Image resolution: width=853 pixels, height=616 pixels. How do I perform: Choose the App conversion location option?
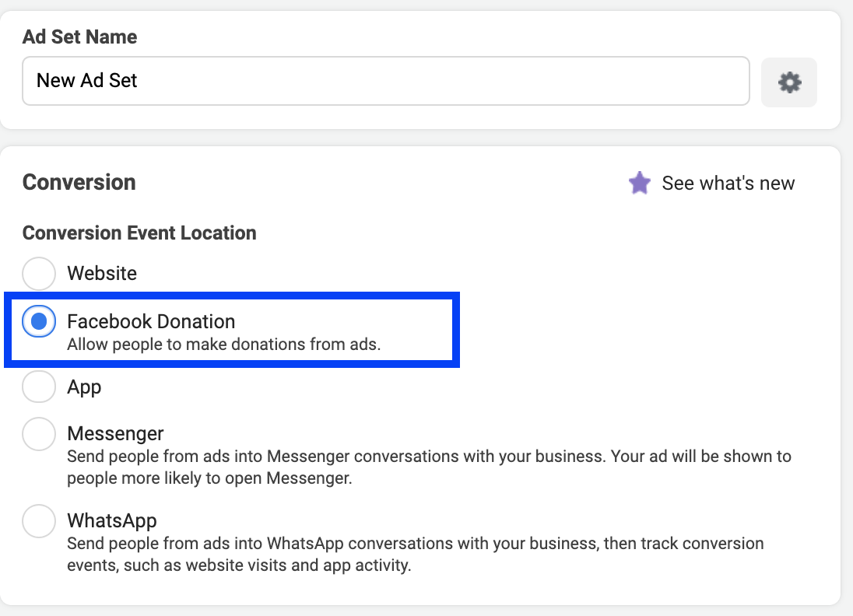pyautogui.click(x=39, y=387)
